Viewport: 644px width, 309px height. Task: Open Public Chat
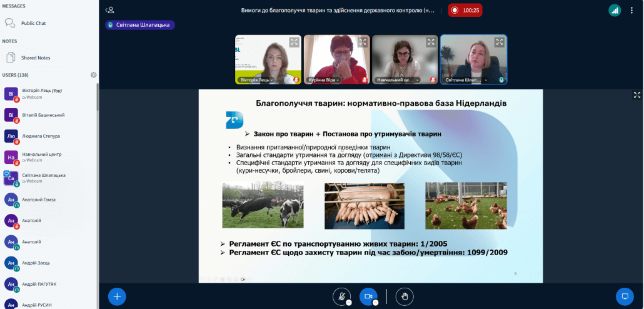[33, 23]
